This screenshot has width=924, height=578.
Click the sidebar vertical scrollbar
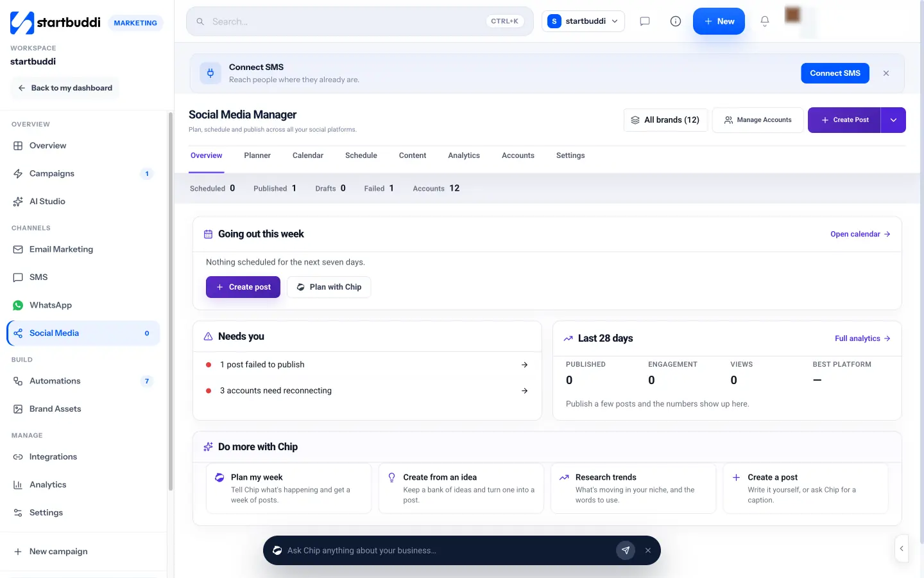tap(170, 302)
